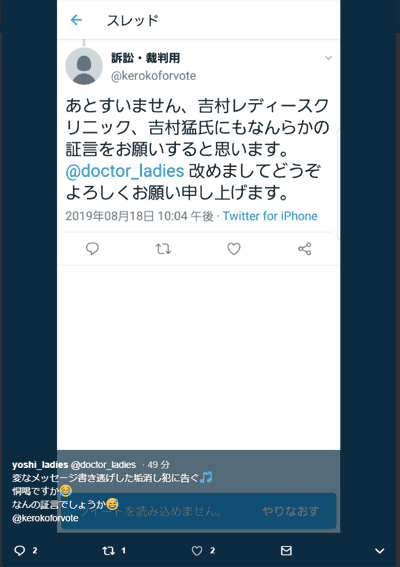Image resolution: width=400 pixels, height=567 pixels.
Task: Open the gray profile avatar of 訴訟・裁判用
Action: pyautogui.click(x=84, y=66)
